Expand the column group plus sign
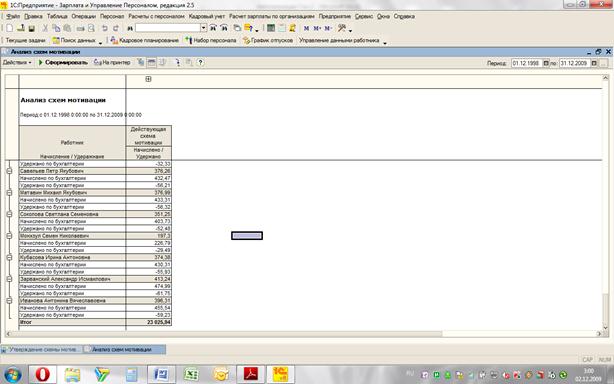Screen dimensions: 614x384 [x=148, y=79]
